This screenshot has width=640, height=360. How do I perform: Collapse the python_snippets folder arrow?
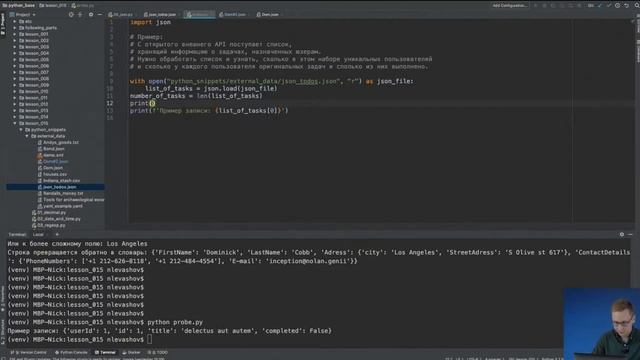pos(21,129)
